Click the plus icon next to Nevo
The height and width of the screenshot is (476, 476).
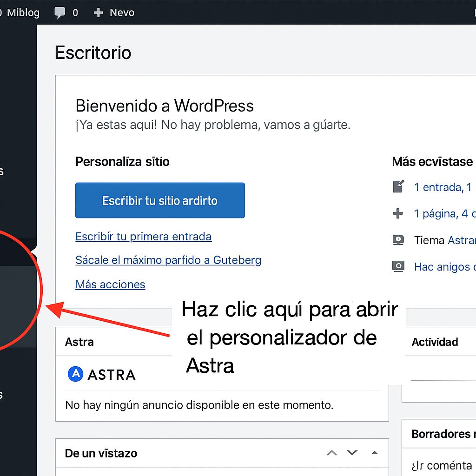(98, 13)
